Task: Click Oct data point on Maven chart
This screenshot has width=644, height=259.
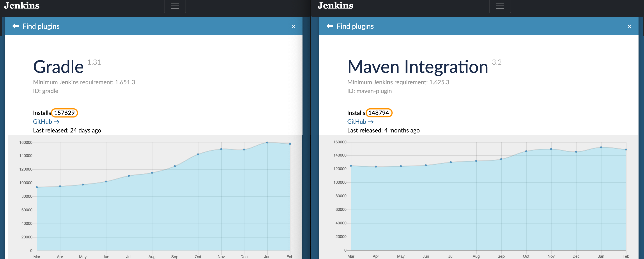Action: [526, 151]
